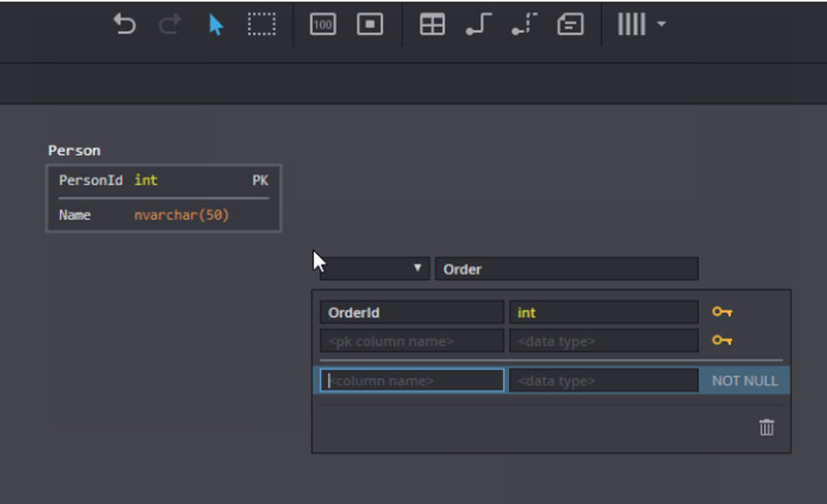Select the add note tool
The image size is (827, 504).
570,25
